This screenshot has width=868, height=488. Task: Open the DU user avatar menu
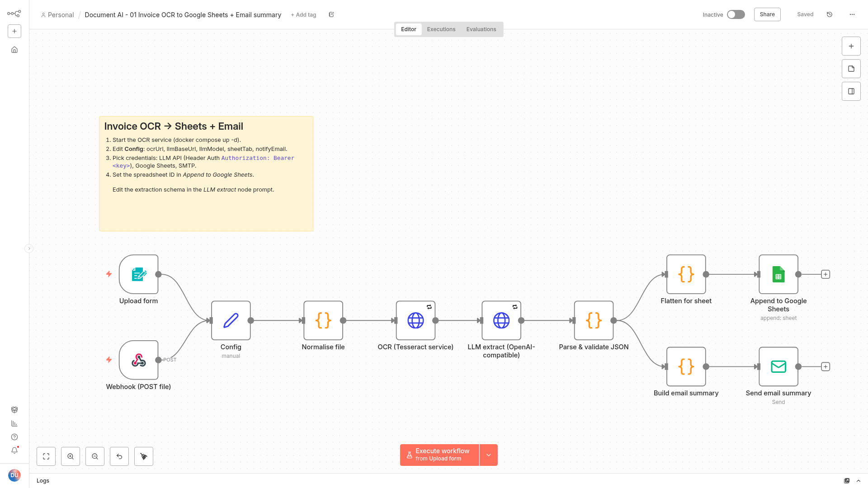pyautogui.click(x=14, y=475)
